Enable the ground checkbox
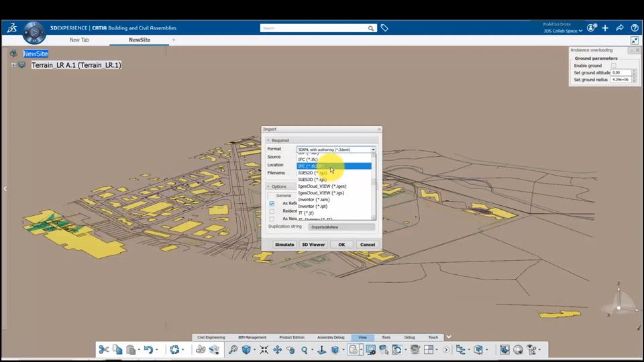Image resolution: width=644 pixels, height=362 pixels. coord(614,66)
